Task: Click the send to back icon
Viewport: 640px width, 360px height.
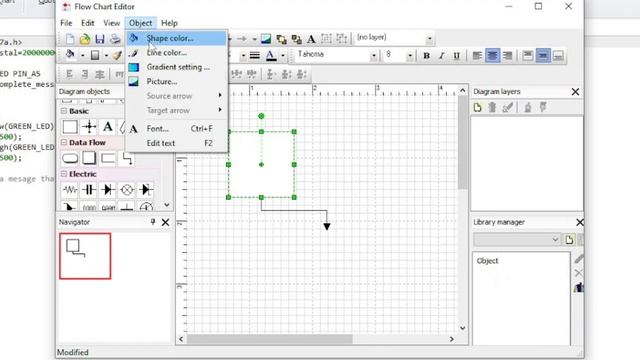Action: click(x=297, y=39)
